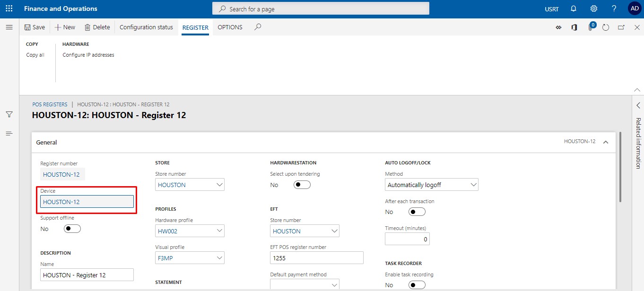This screenshot has height=291, width=644.
Task: Click the Open in Office icon
Action: pyautogui.click(x=574, y=27)
